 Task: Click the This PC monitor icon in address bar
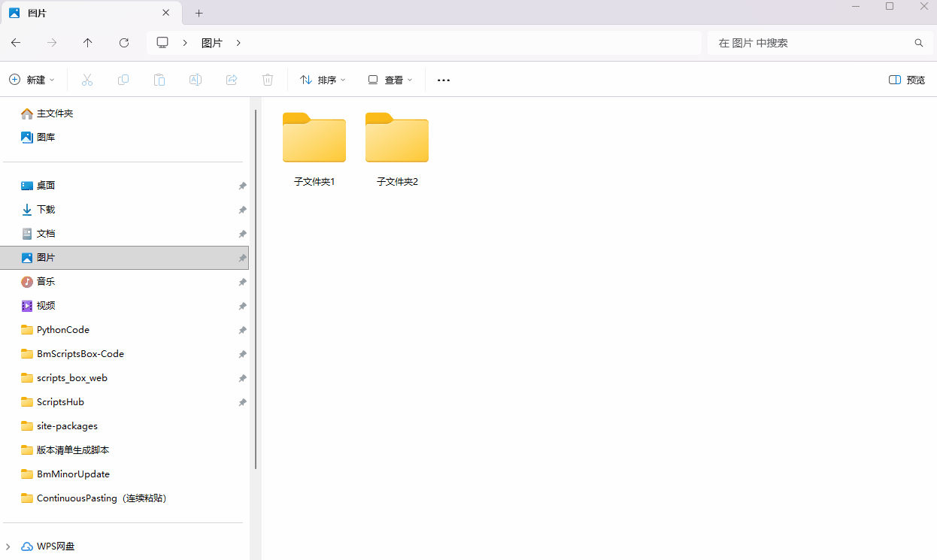[162, 43]
